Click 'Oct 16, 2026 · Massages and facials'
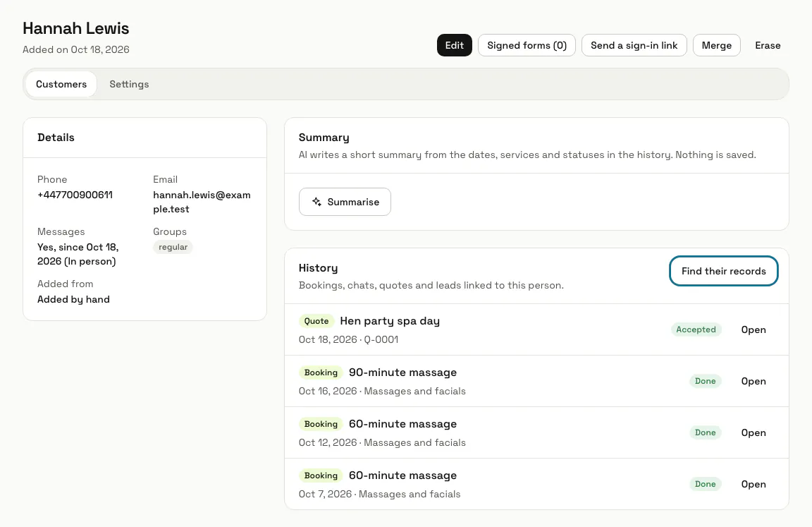This screenshot has width=812, height=527. pyautogui.click(x=382, y=391)
